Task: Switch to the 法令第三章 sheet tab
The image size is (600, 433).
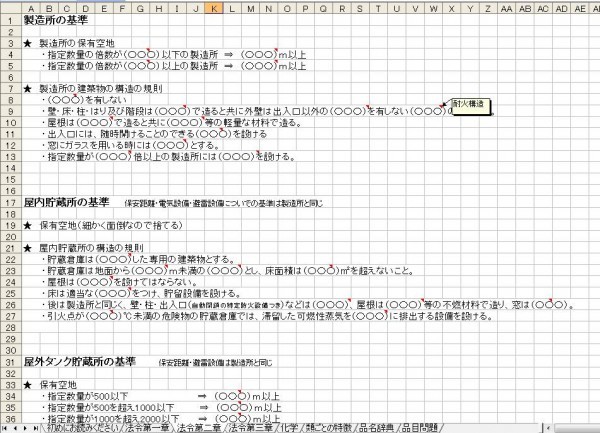Action: (x=251, y=428)
